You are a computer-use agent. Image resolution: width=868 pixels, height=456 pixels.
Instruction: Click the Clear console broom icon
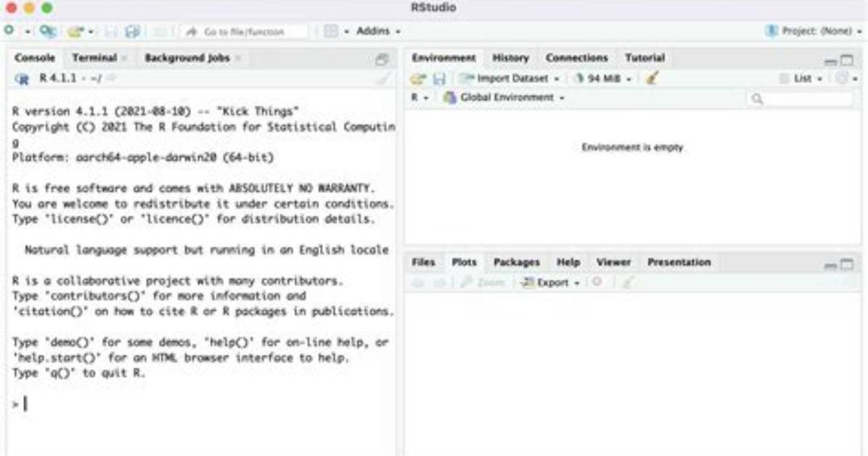pos(382,78)
